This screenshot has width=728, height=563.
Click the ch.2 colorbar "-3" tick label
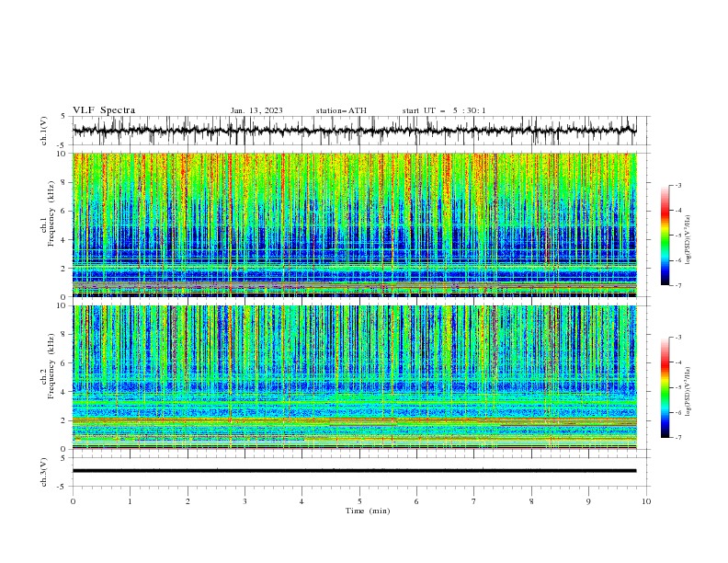click(x=678, y=338)
